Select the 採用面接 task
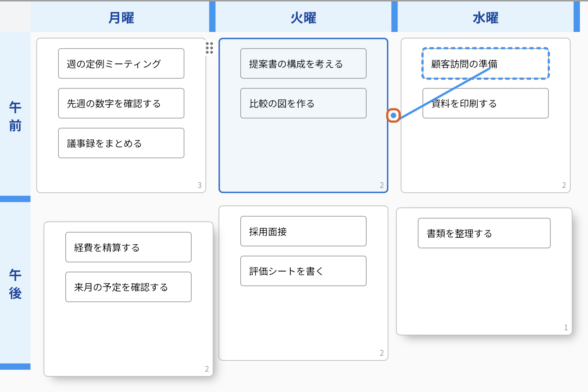Screen dimensions: 588x392 click(303, 231)
